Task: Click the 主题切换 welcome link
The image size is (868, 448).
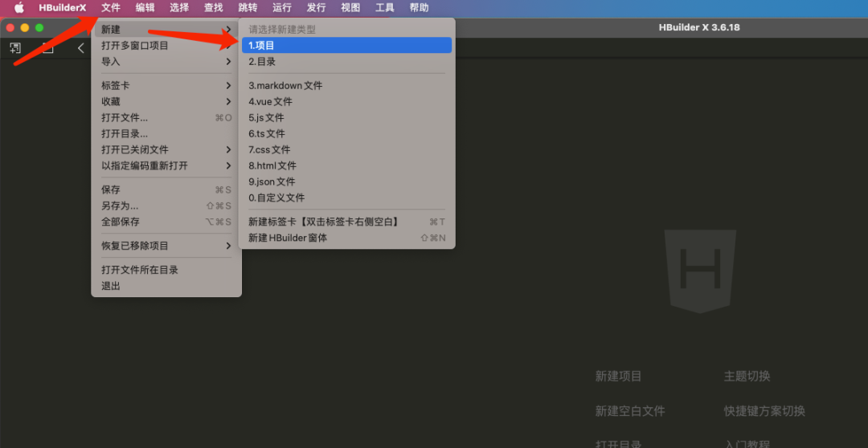Action: pos(747,377)
